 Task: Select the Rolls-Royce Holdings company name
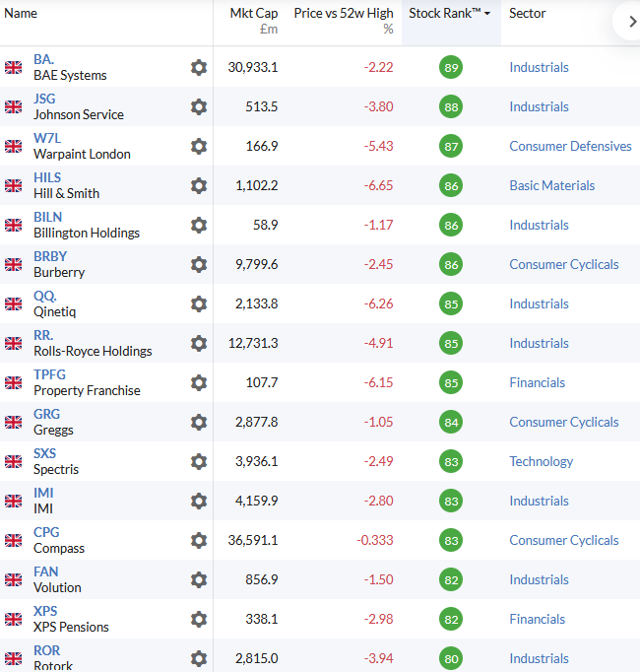(x=93, y=352)
